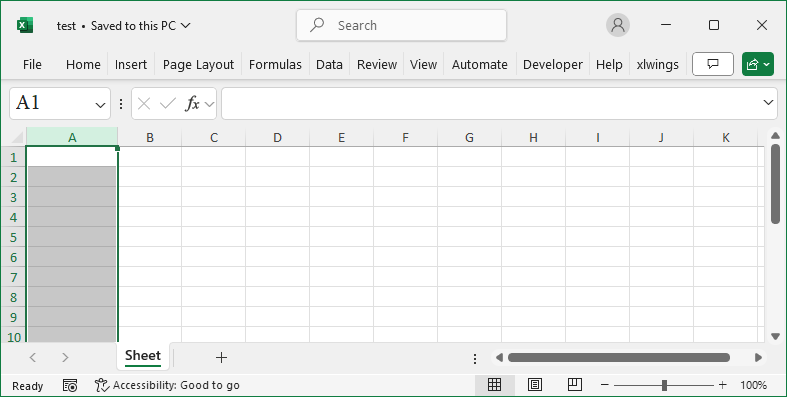Click Accessibility: Good to go status

coord(167,385)
